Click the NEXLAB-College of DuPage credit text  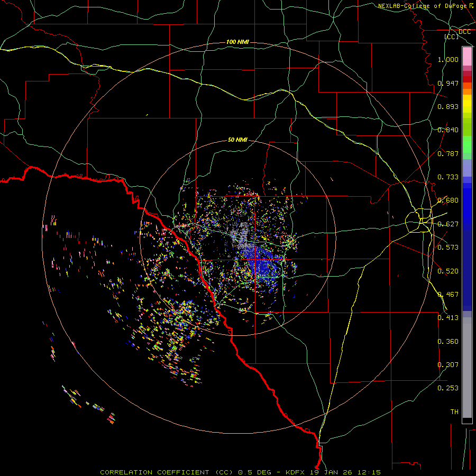tap(422, 6)
